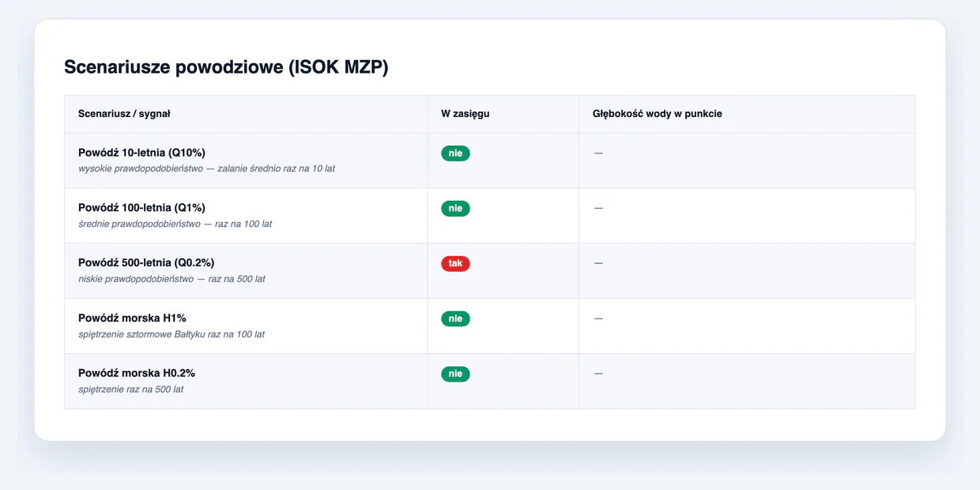Click description 'średnie prawdopodobieństwo — raz na 100 lat'
980x490 pixels.
tap(175, 224)
